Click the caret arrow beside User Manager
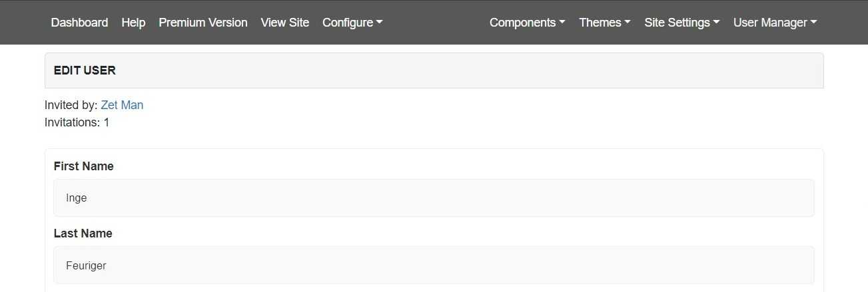 click(814, 23)
